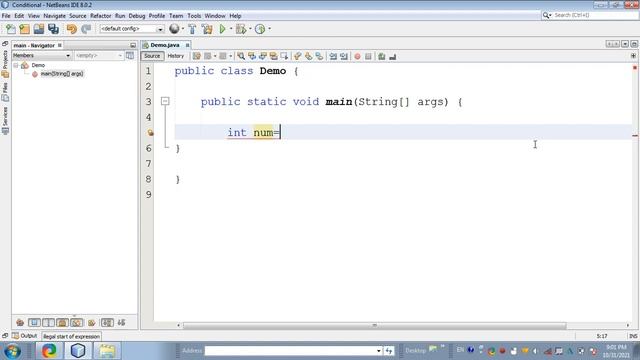Click Find Next Occurrence icon in editor toolbar
This screenshot has width=640, height=360.
pyautogui.click(x=262, y=56)
